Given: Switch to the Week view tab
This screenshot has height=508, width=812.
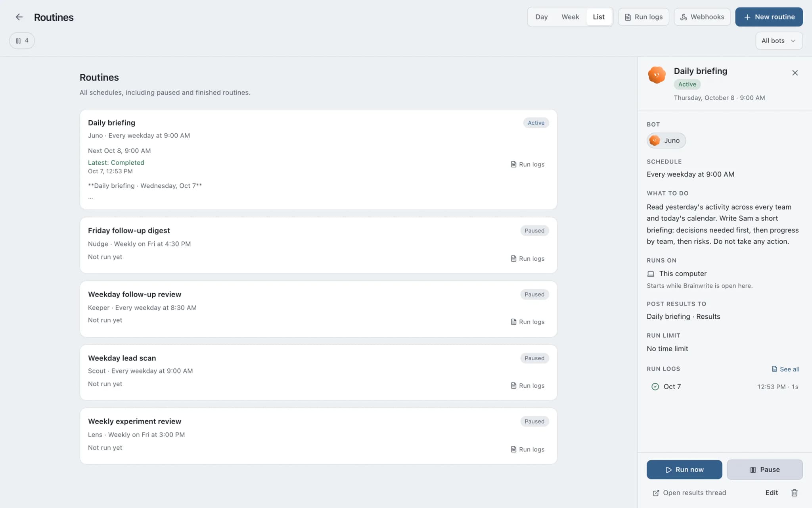Looking at the screenshot, I should (x=570, y=17).
